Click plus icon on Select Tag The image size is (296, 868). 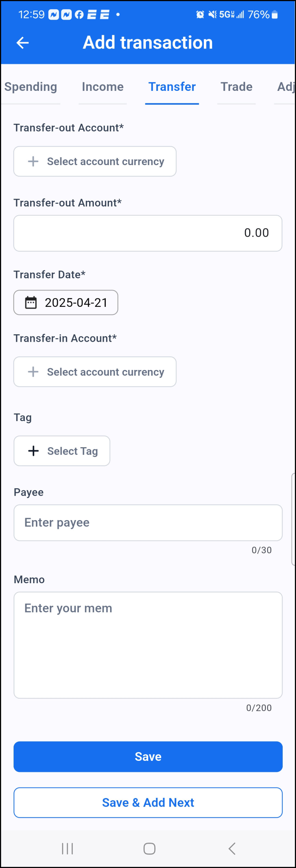point(34,451)
